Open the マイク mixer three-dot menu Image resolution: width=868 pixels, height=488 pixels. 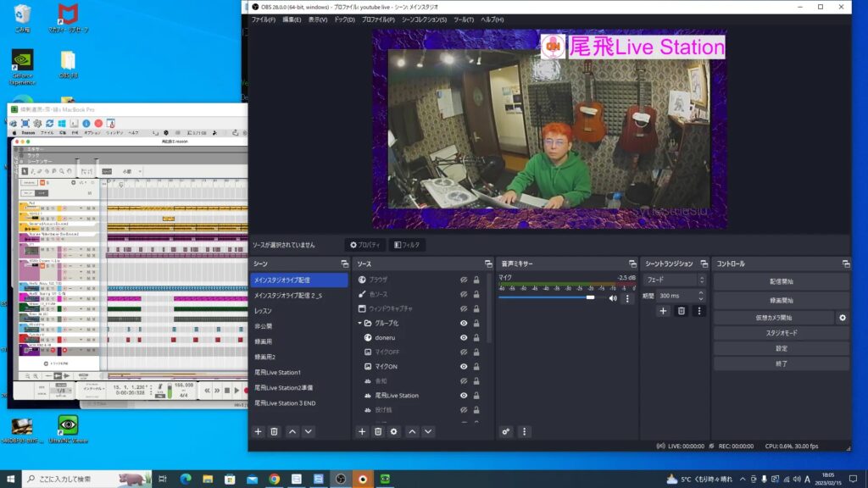[x=627, y=298]
